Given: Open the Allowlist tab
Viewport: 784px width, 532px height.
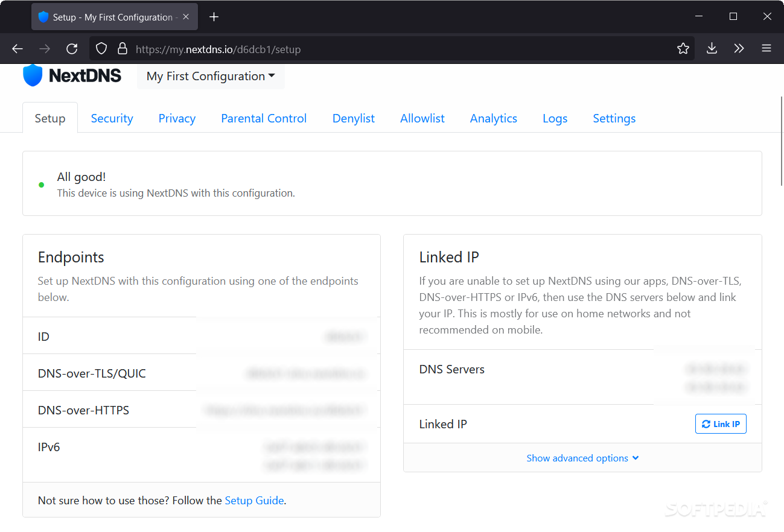Looking at the screenshot, I should 422,118.
